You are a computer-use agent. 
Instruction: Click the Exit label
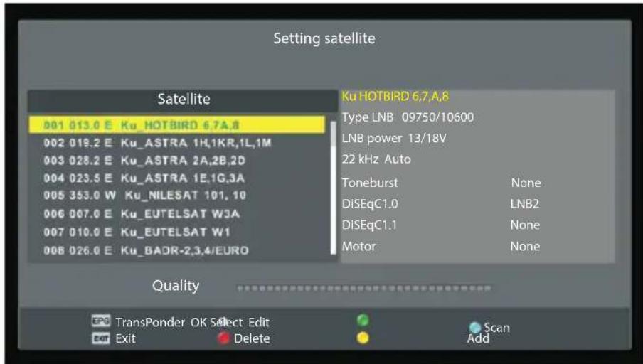pyautogui.click(x=125, y=338)
